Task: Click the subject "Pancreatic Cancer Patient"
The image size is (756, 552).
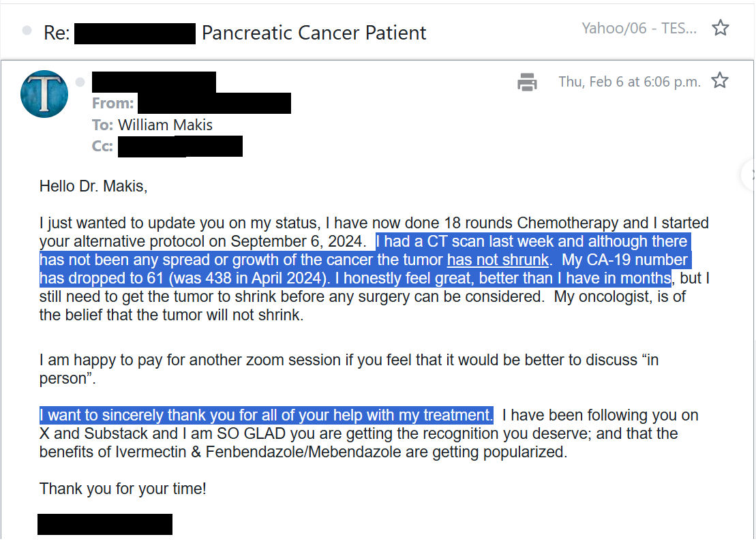Action: tap(314, 33)
